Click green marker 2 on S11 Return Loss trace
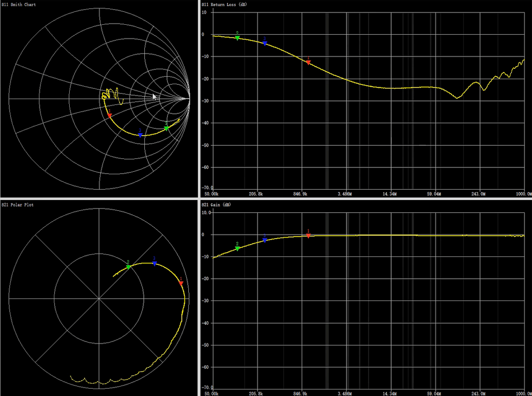 237,38
